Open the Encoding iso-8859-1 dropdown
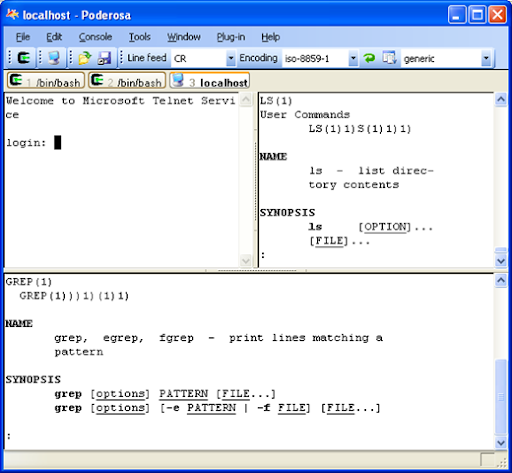This screenshot has width=512, height=473. [x=353, y=59]
